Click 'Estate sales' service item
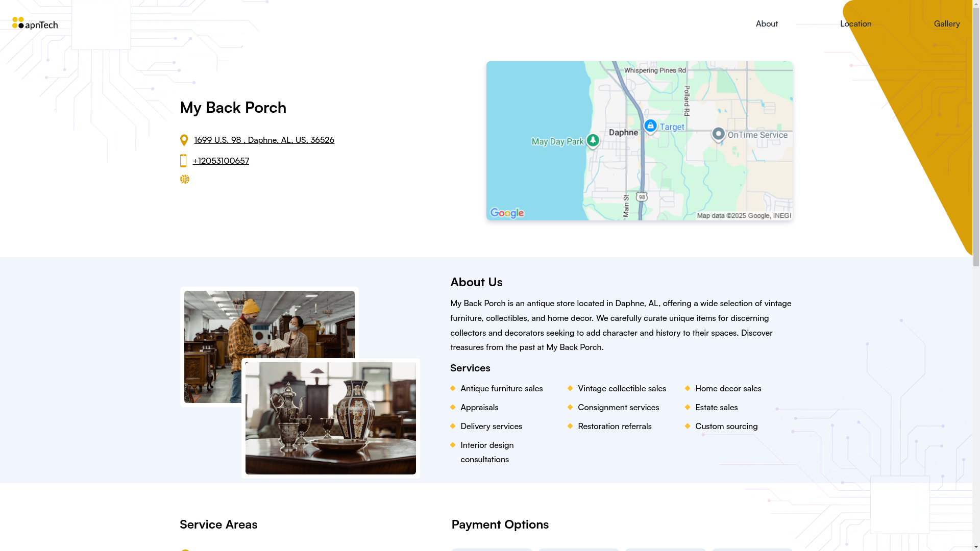The height and width of the screenshot is (551, 980). click(716, 407)
